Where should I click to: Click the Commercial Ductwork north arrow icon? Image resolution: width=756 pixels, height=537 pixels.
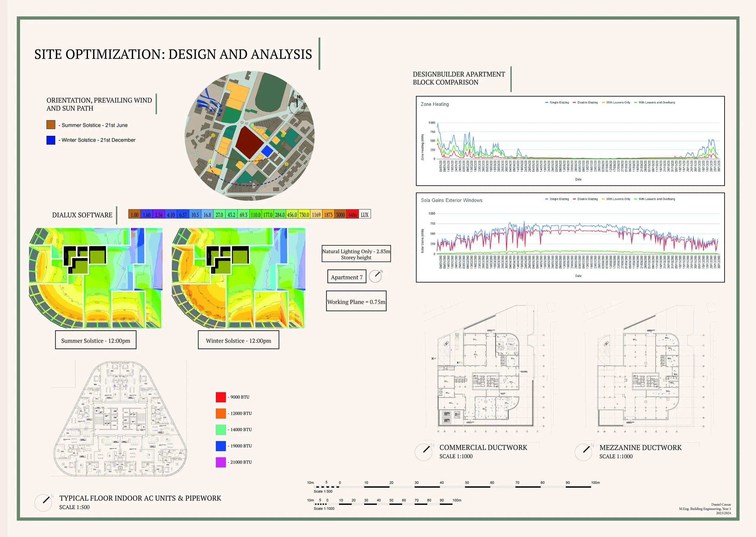pos(424,452)
